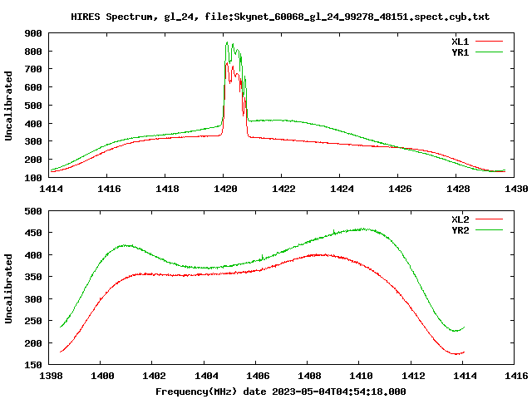Click the small YR2 spike near 1406 MHz
This screenshot has width=532, height=399.
tap(262, 257)
